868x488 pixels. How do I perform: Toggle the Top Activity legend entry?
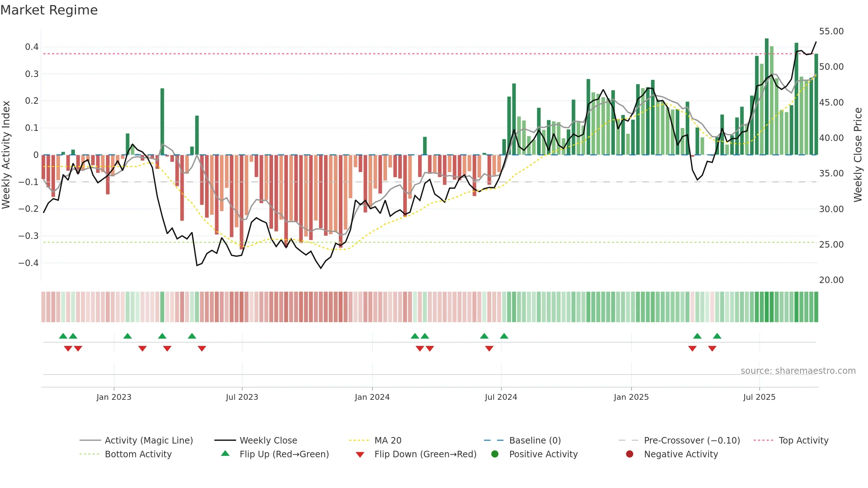[791, 440]
